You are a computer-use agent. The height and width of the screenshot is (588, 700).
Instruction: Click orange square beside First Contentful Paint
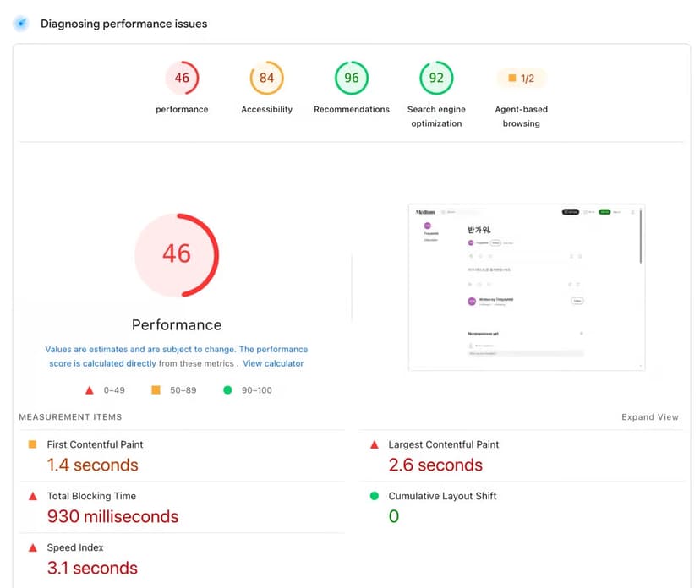coord(32,444)
